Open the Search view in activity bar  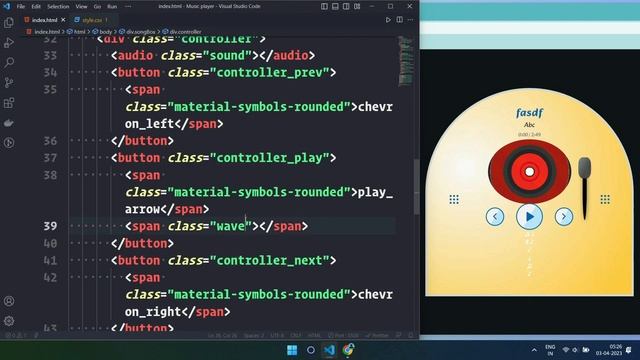coord(9,62)
